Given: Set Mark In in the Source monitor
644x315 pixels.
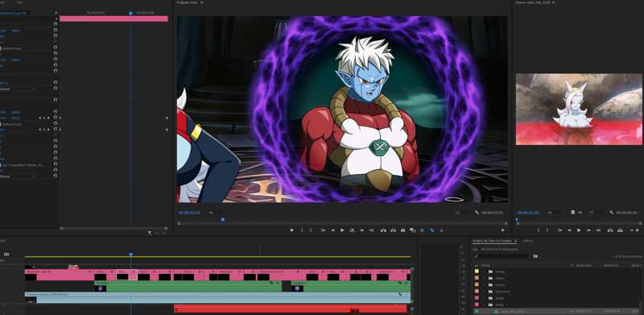Looking at the screenshot, I should click(x=539, y=230).
